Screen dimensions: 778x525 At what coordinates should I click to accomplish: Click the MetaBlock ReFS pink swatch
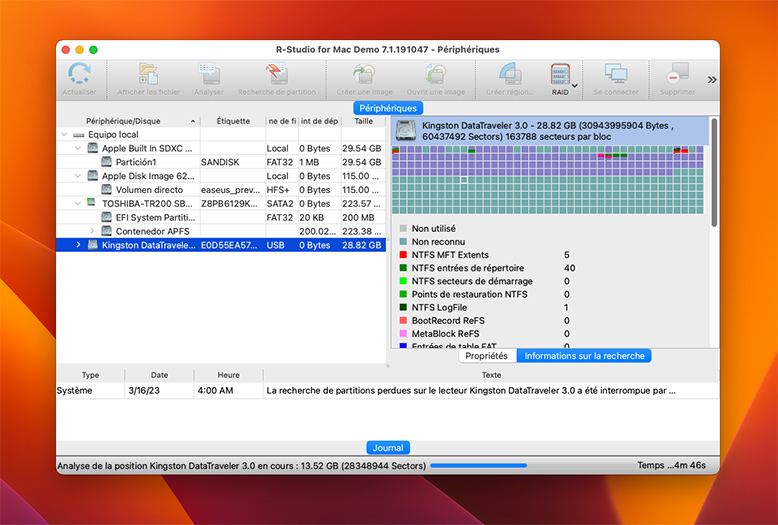403,333
